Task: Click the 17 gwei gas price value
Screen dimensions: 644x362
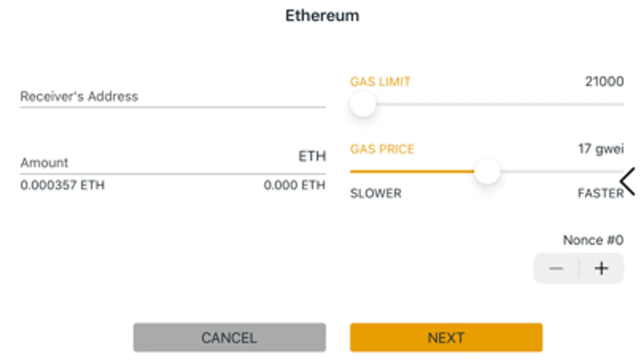Action: tap(601, 149)
